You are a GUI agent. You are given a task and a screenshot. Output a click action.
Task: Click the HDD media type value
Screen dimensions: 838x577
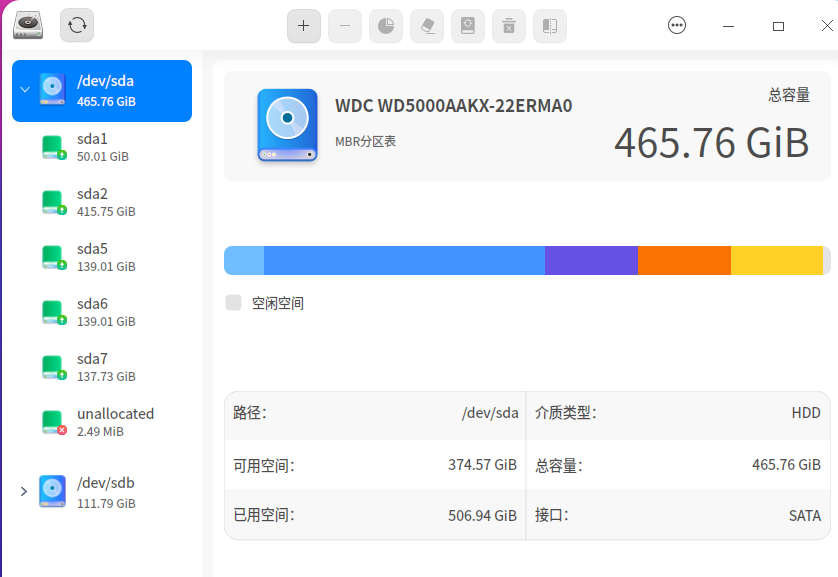click(806, 413)
